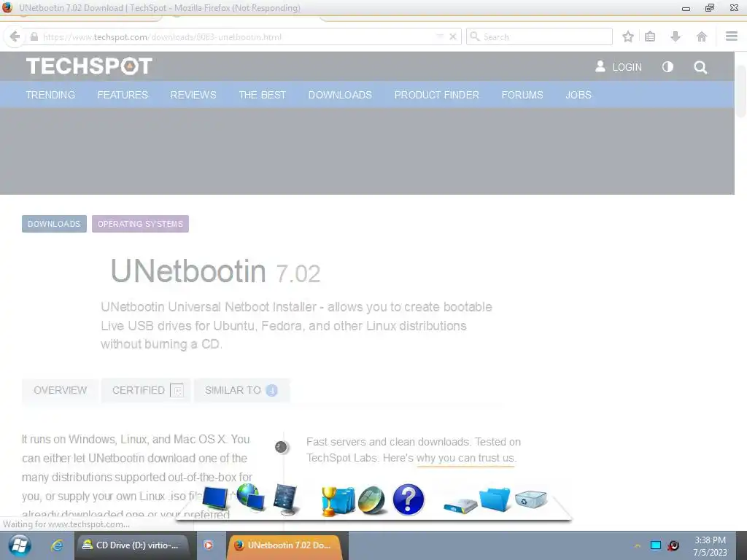Viewport: 747px width, 560px height.
Task: Click the 'why you can trust us' link
Action: (x=465, y=458)
